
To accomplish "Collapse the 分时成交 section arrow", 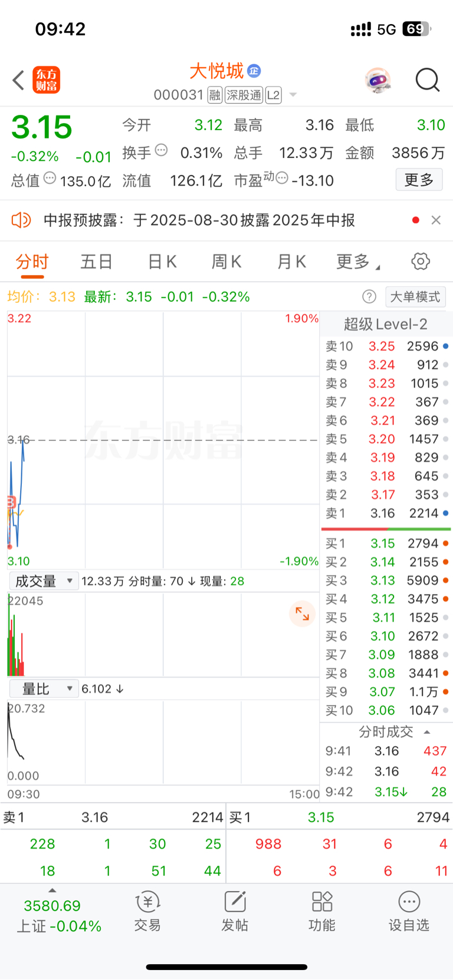I will pyautogui.click(x=427, y=732).
